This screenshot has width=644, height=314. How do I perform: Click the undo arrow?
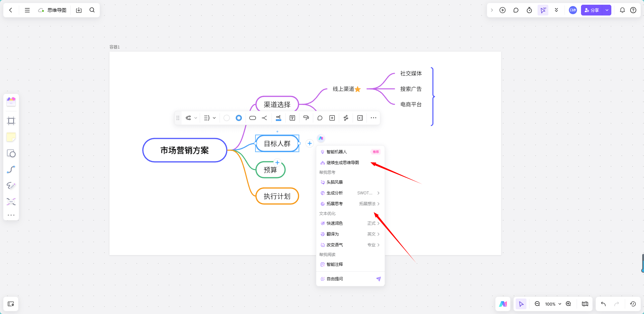tap(603, 304)
